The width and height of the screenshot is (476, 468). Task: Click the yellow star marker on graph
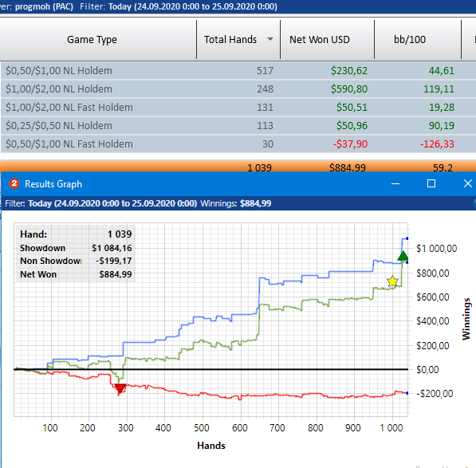tap(392, 281)
